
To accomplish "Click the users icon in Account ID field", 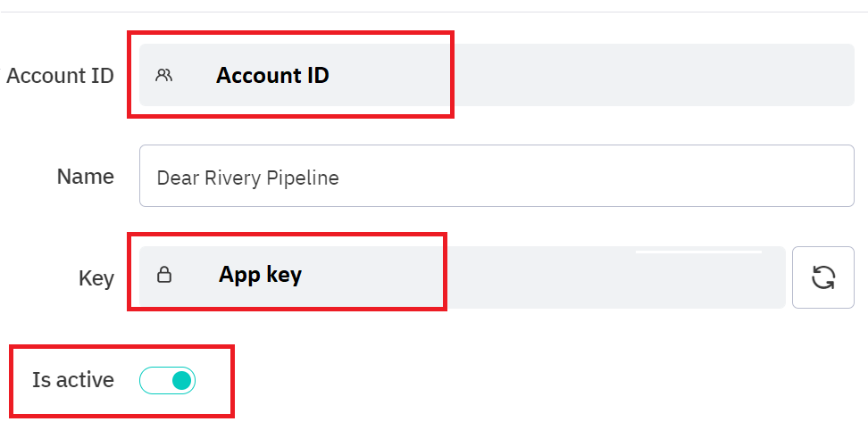I will pos(163,76).
